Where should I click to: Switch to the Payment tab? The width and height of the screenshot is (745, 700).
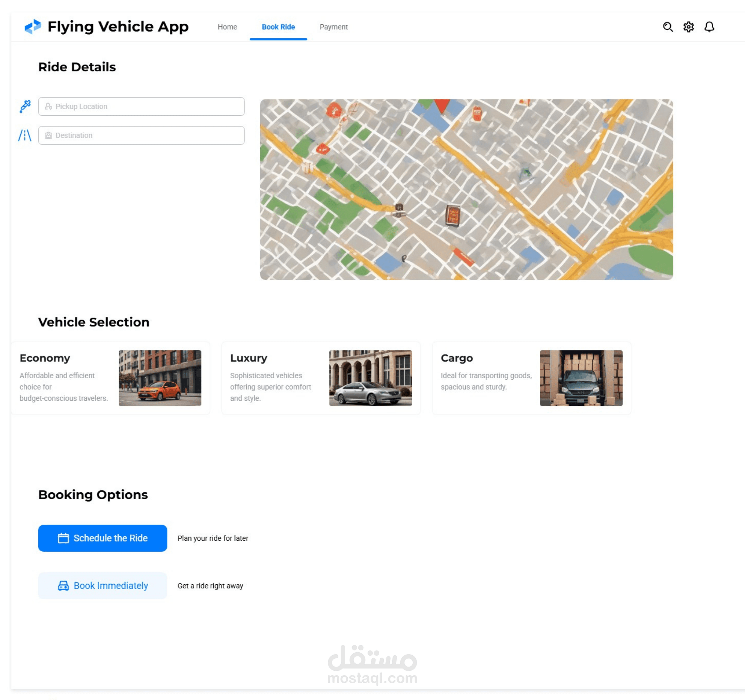(333, 27)
